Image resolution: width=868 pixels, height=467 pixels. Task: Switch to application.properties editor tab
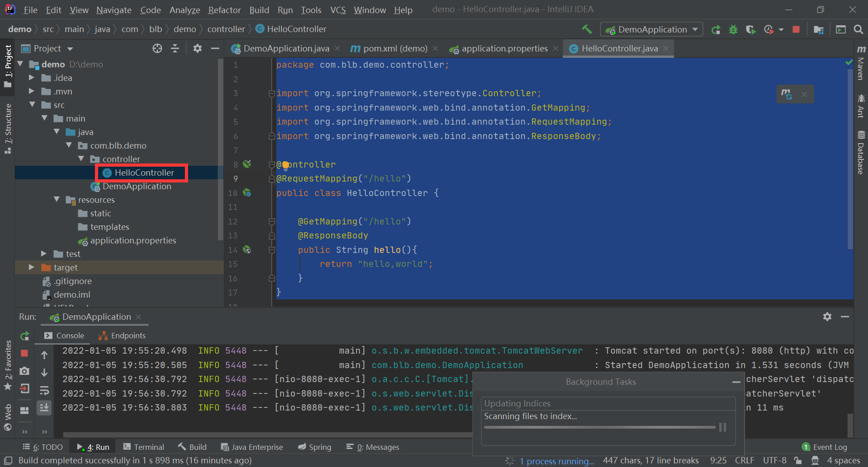tap(504, 48)
